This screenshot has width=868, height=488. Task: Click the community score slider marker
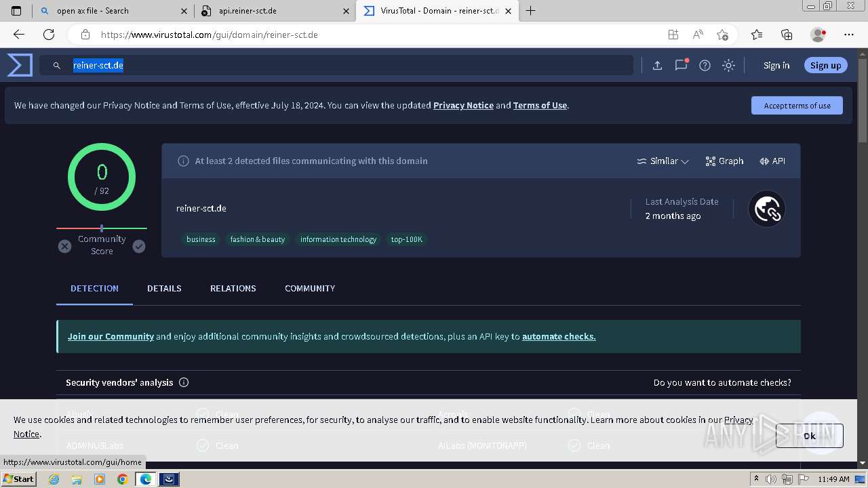(102, 228)
